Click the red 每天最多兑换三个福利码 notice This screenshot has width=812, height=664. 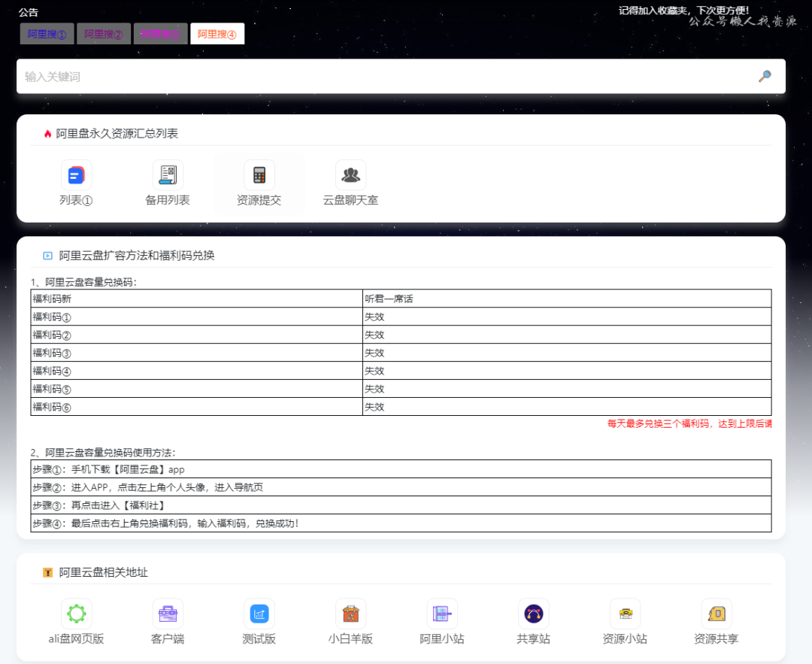tap(689, 423)
